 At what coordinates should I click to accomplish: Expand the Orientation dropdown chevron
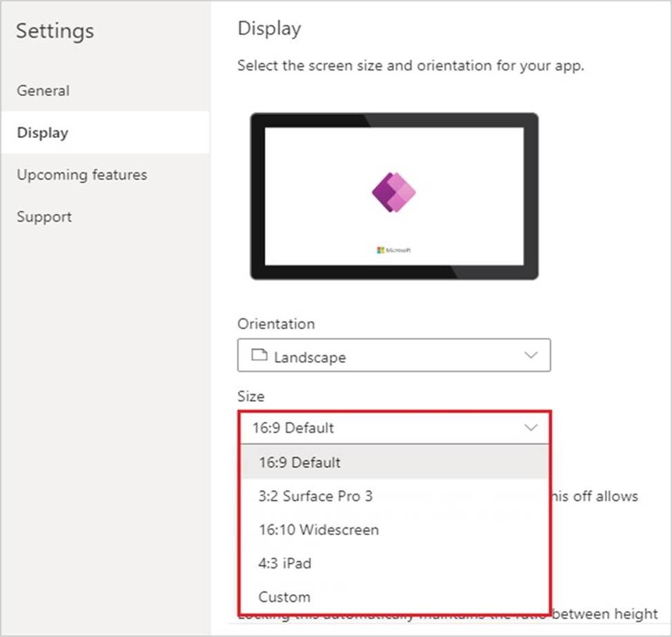pyautogui.click(x=531, y=355)
